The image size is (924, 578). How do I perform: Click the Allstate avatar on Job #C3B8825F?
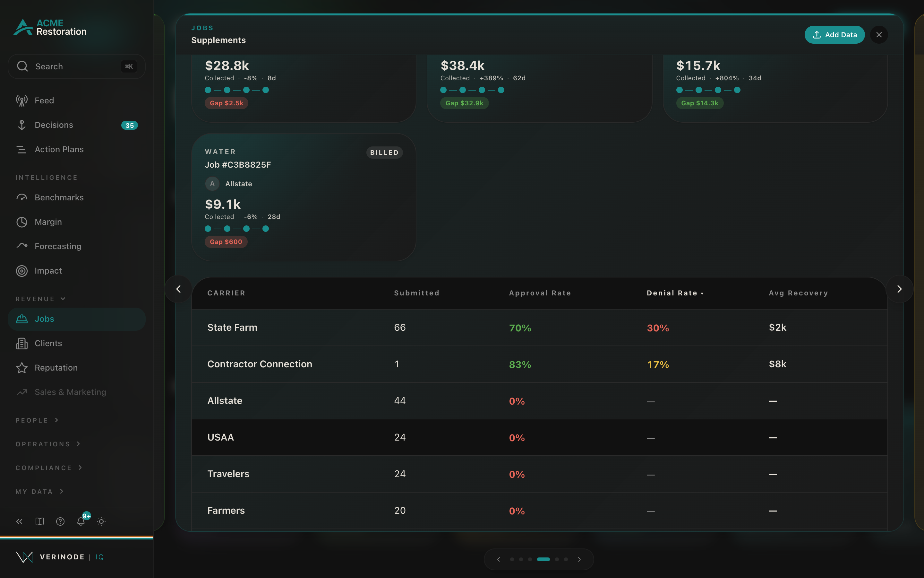click(x=212, y=184)
